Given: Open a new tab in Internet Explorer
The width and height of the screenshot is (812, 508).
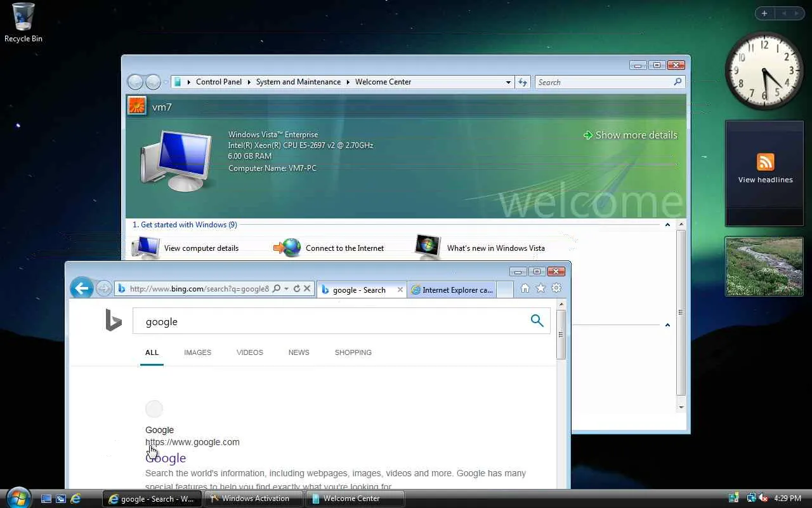Looking at the screenshot, I should (x=504, y=290).
